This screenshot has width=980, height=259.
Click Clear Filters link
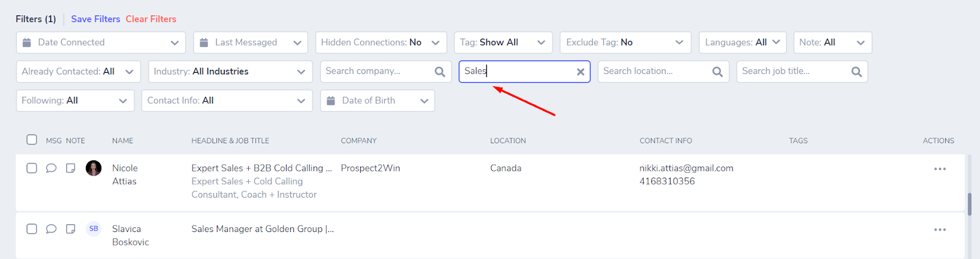(x=151, y=19)
